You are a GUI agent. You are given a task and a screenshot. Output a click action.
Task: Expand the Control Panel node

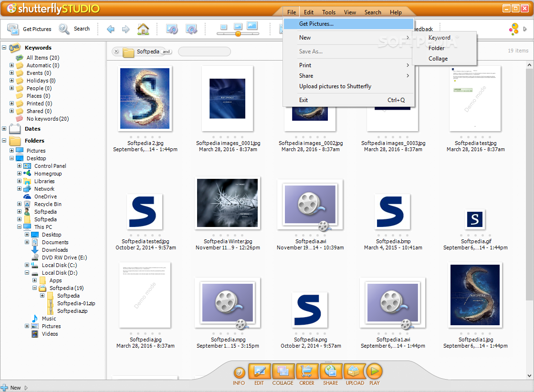pyautogui.click(x=20, y=165)
